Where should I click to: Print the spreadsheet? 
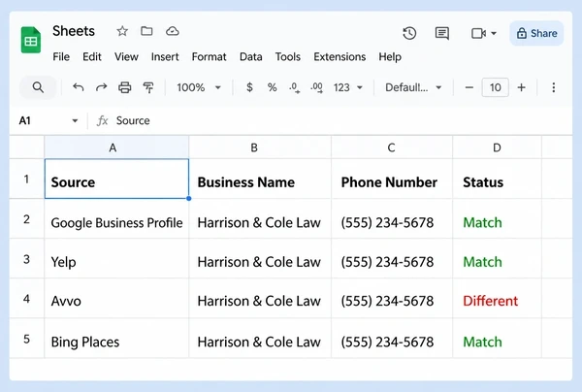point(125,87)
